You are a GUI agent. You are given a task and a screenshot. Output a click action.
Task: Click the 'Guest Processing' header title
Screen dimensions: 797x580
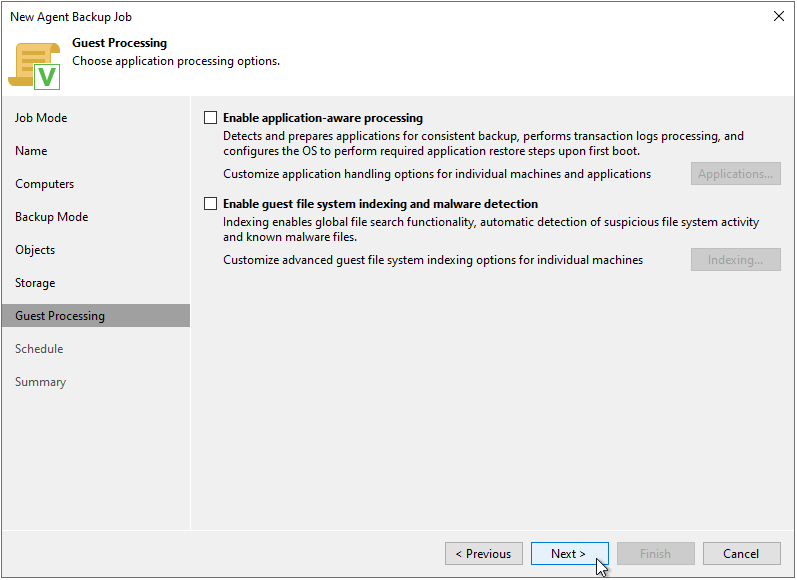coord(119,43)
